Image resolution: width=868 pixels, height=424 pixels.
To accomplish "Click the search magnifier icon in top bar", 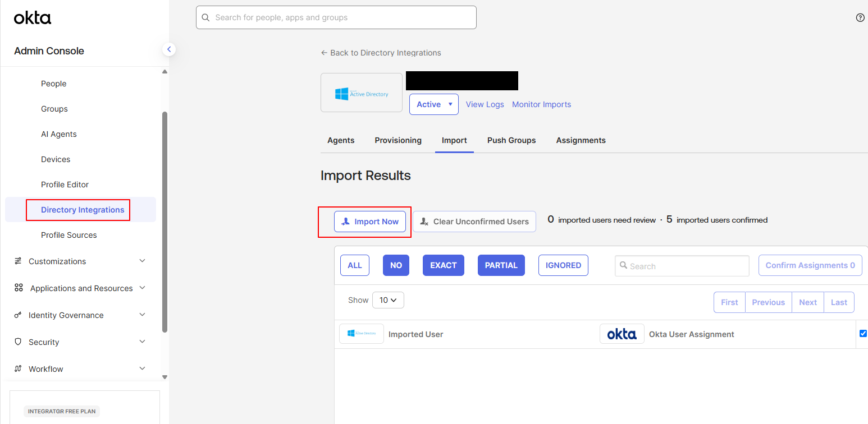I will 206,17.
